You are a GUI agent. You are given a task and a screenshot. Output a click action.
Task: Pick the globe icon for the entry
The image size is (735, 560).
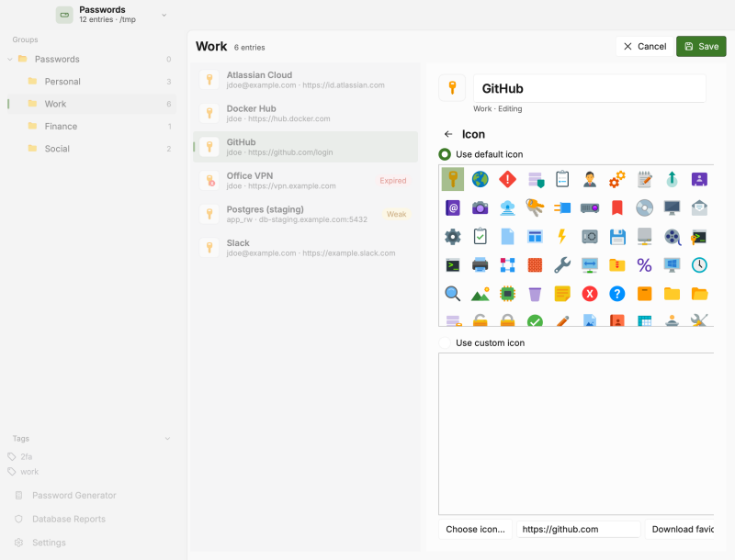pos(480,179)
